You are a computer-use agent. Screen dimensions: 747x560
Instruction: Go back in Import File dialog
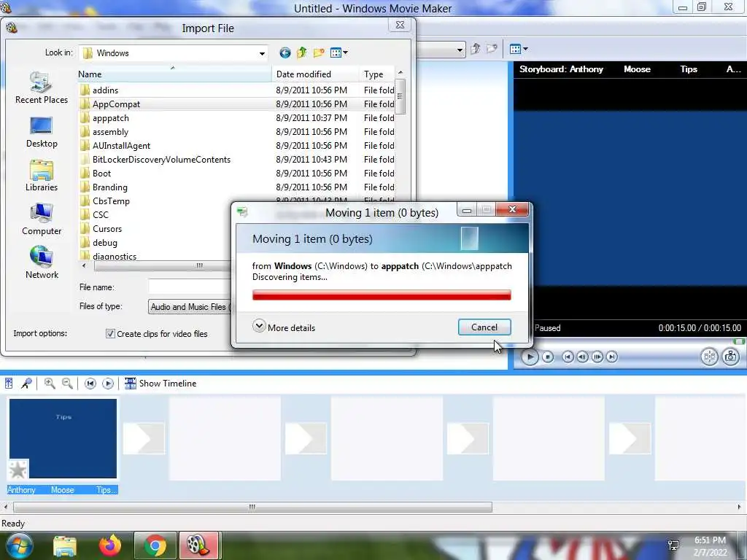coord(285,52)
